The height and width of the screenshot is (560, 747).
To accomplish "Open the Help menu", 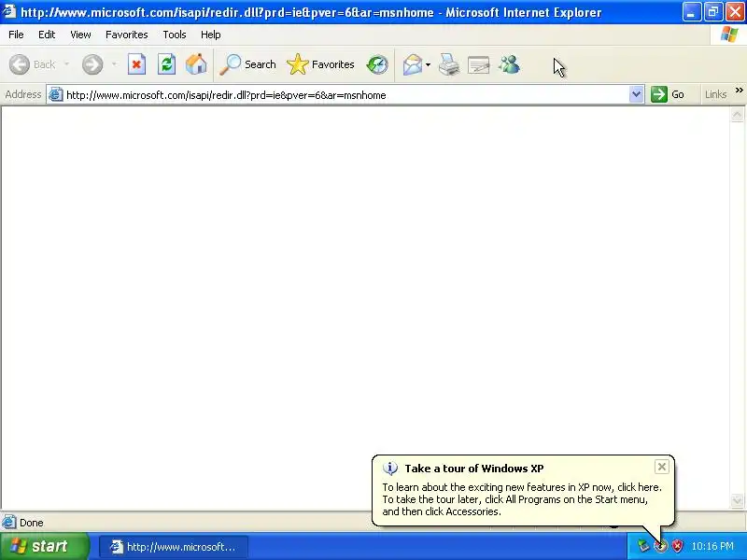I will [x=211, y=35].
